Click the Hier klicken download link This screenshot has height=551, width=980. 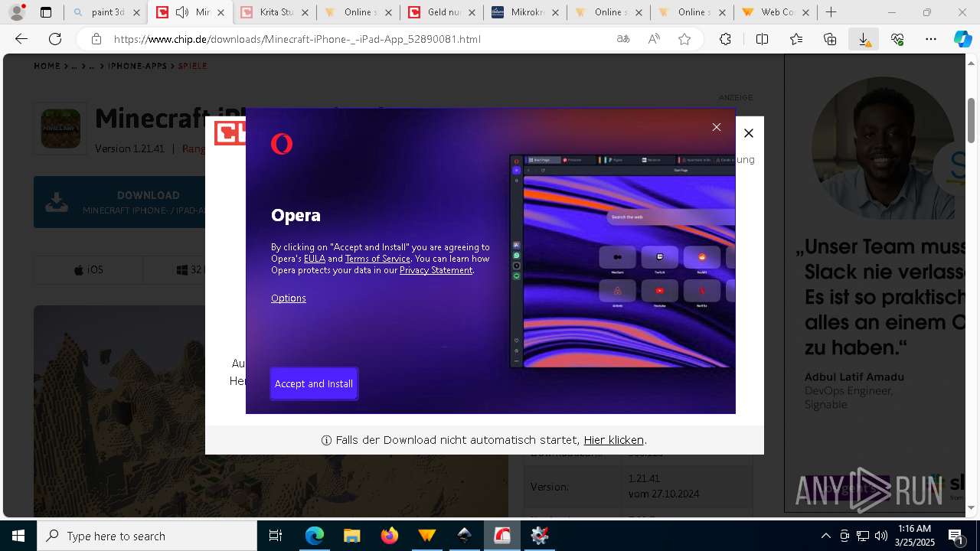tap(613, 440)
